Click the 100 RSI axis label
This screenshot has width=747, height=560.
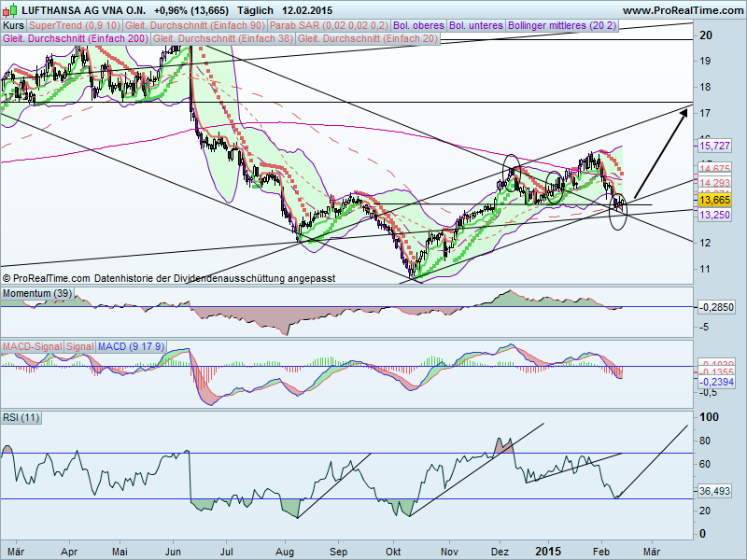[709, 417]
